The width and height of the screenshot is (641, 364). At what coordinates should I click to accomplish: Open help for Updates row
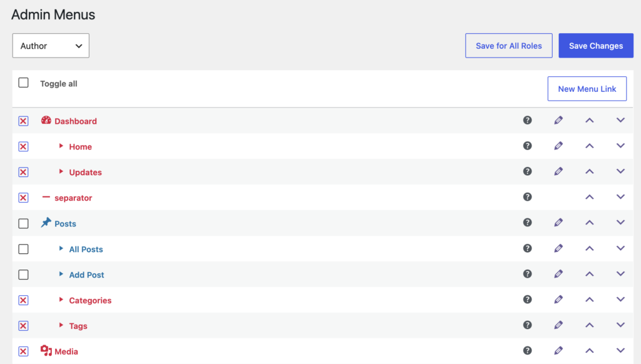tap(527, 171)
